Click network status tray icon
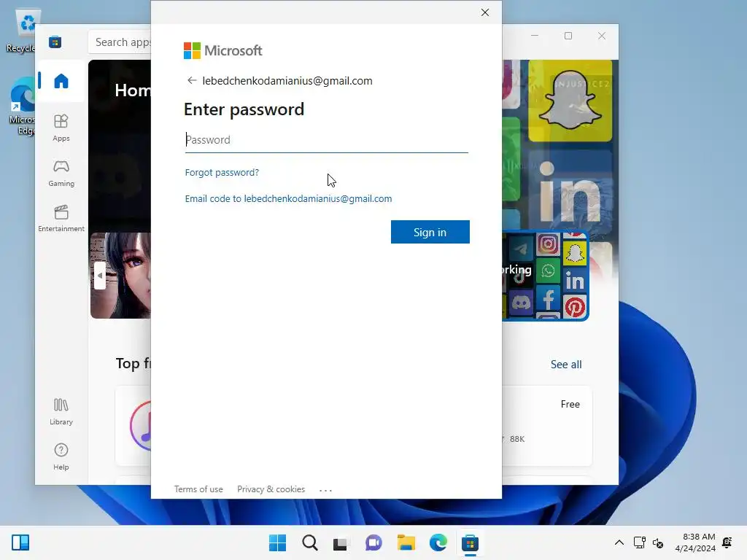The width and height of the screenshot is (747, 560). [x=639, y=542]
